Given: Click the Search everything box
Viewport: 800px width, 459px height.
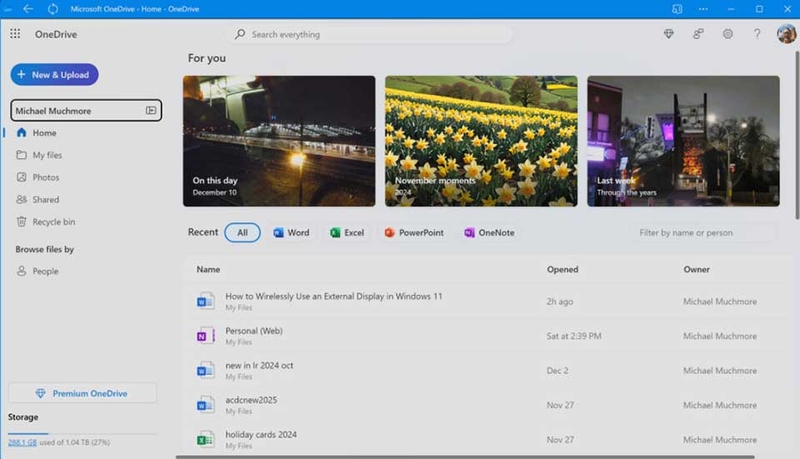Looking at the screenshot, I should coord(369,34).
